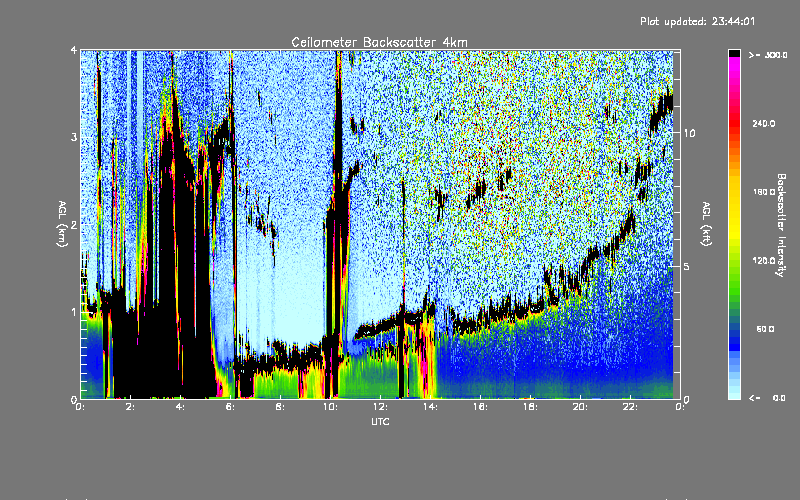
Task: Click the '3' tick on the km axis
Action: click(74, 137)
